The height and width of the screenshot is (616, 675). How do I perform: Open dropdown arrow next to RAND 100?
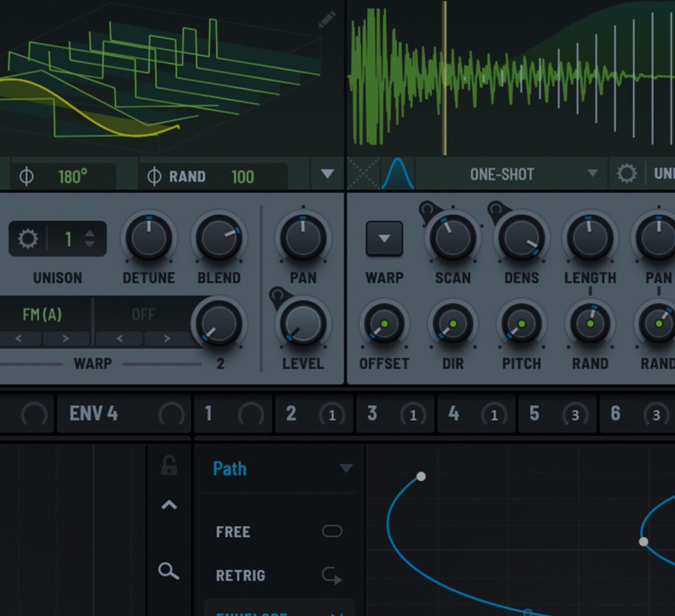pos(327,174)
